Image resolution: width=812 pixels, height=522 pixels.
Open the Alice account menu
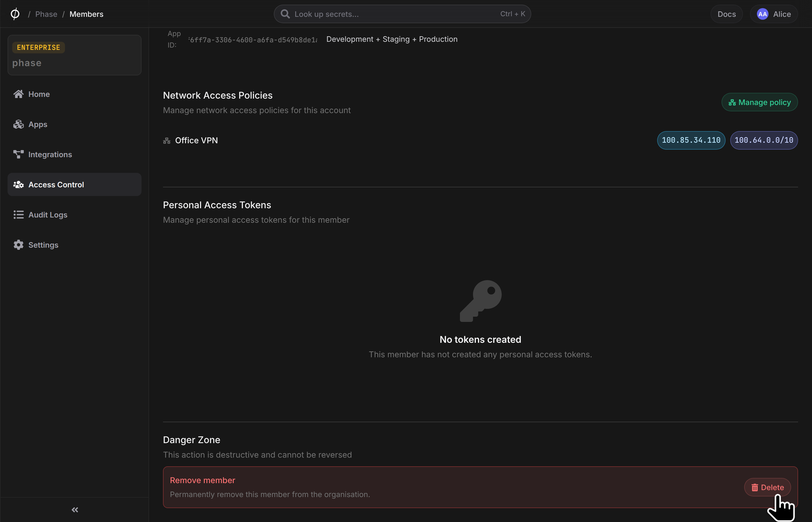coord(774,14)
